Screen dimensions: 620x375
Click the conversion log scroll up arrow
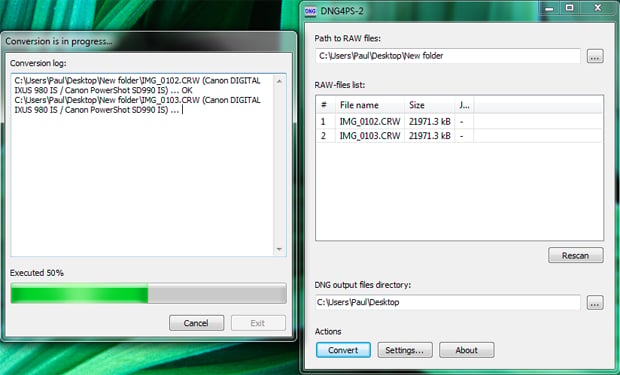[279, 81]
